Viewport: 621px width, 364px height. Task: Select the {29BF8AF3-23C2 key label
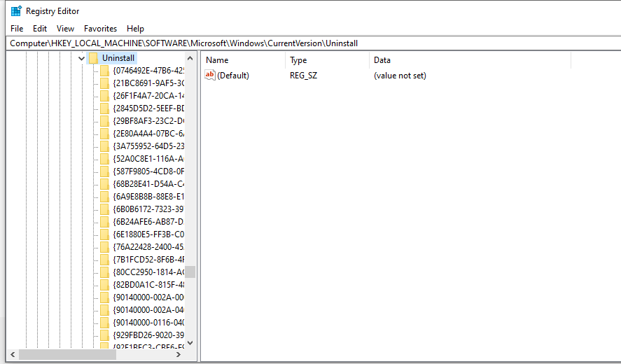(x=148, y=121)
